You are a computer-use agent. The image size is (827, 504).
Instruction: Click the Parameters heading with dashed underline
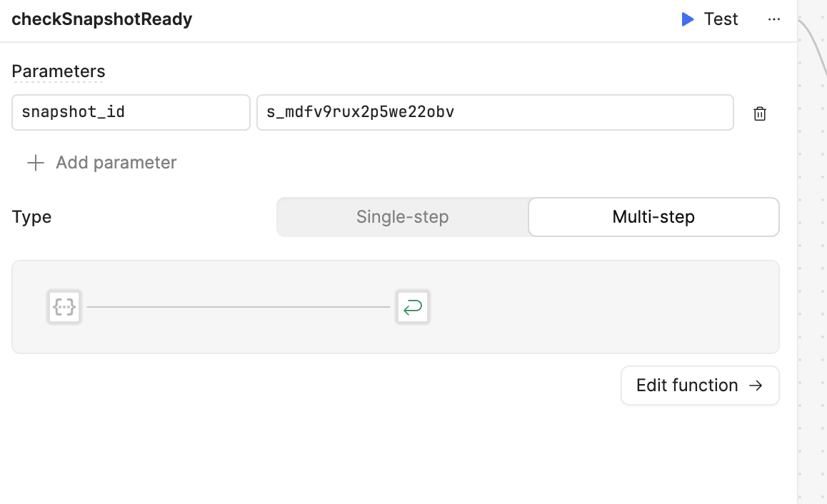[59, 71]
